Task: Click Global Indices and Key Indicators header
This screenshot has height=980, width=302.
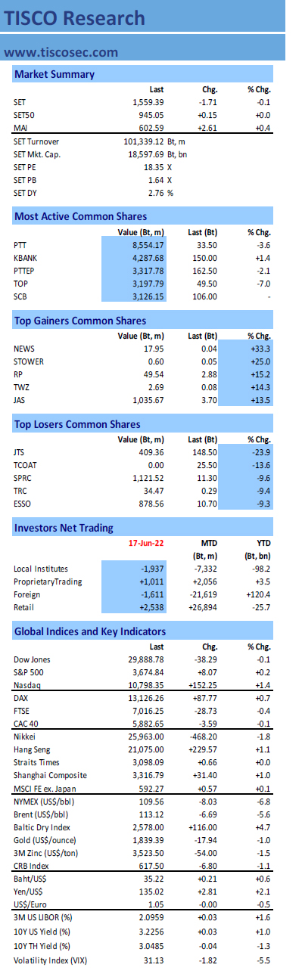Action: tap(90, 631)
